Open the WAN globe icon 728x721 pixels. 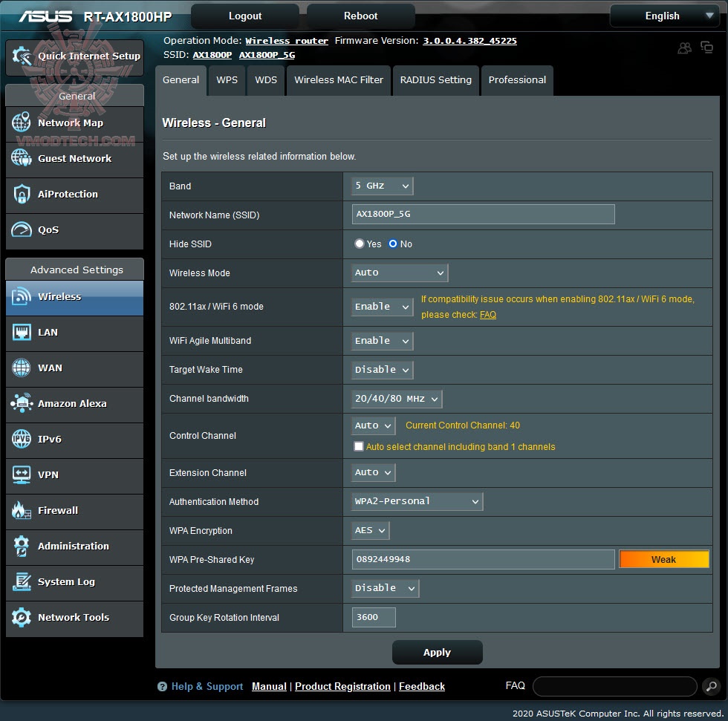[22, 368]
